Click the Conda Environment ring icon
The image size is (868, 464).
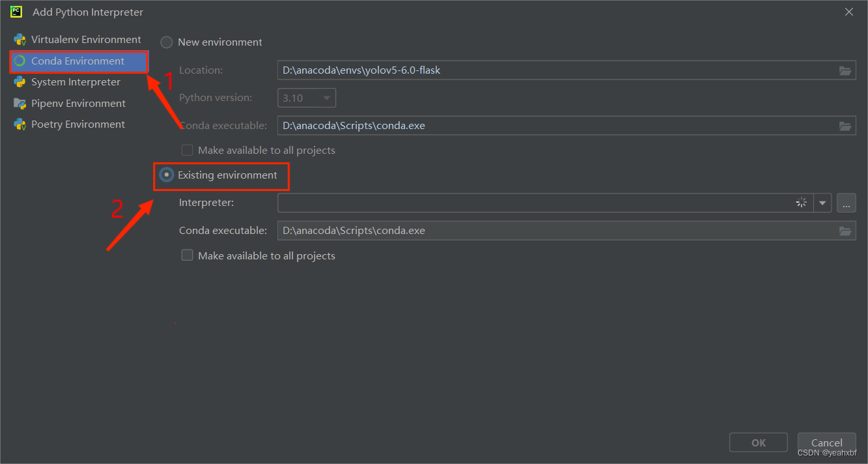(20, 61)
